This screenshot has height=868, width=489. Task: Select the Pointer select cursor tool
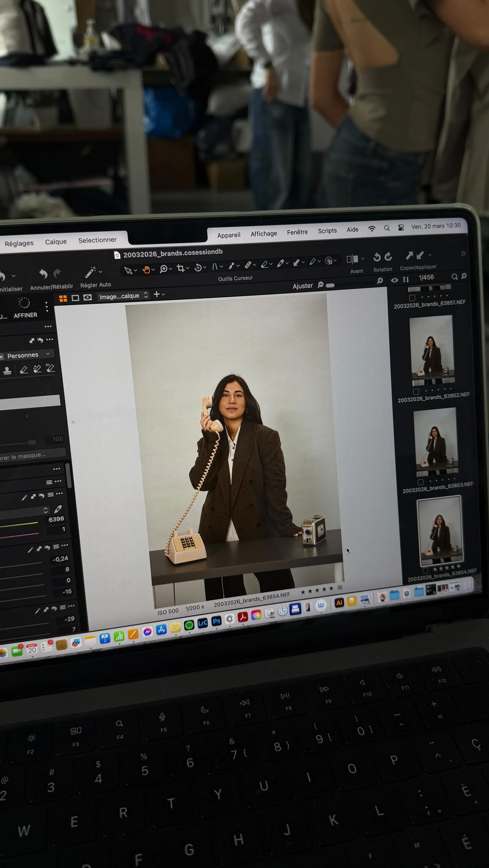(128, 270)
